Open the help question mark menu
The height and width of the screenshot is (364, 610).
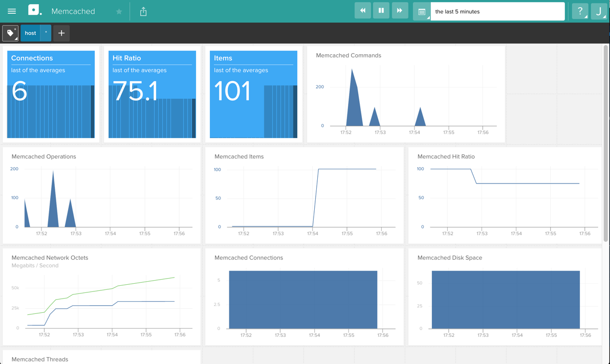pos(580,11)
